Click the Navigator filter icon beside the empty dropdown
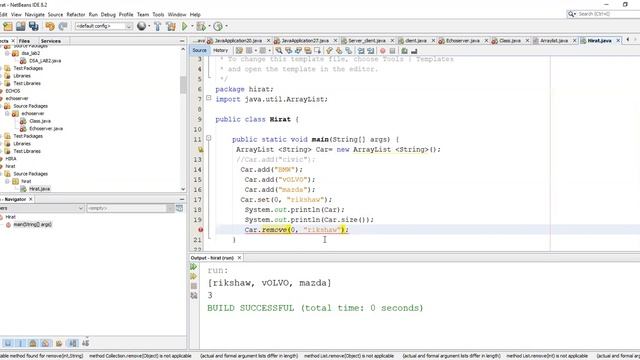 (180, 208)
